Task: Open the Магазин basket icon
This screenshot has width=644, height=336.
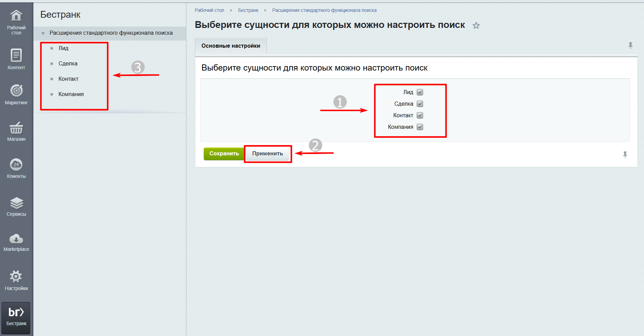Action: 16,128
